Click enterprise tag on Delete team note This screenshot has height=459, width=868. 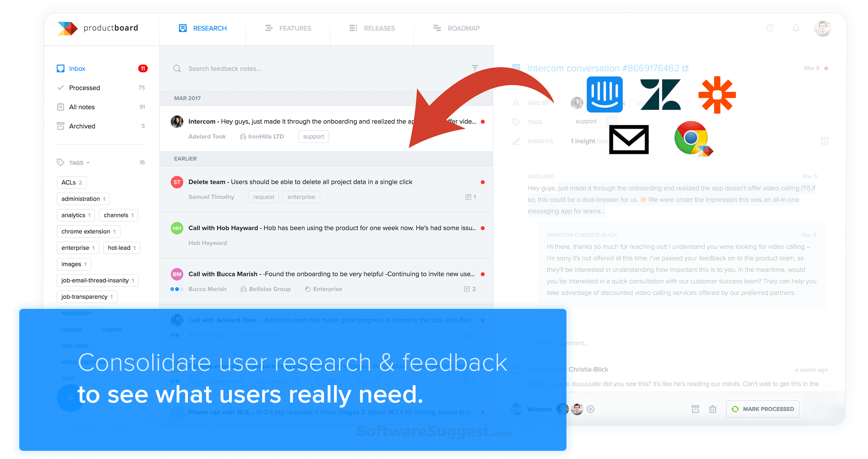(x=301, y=197)
